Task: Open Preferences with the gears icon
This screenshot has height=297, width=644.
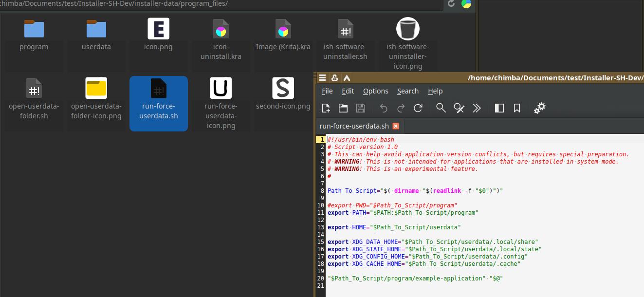Action: 539,108
